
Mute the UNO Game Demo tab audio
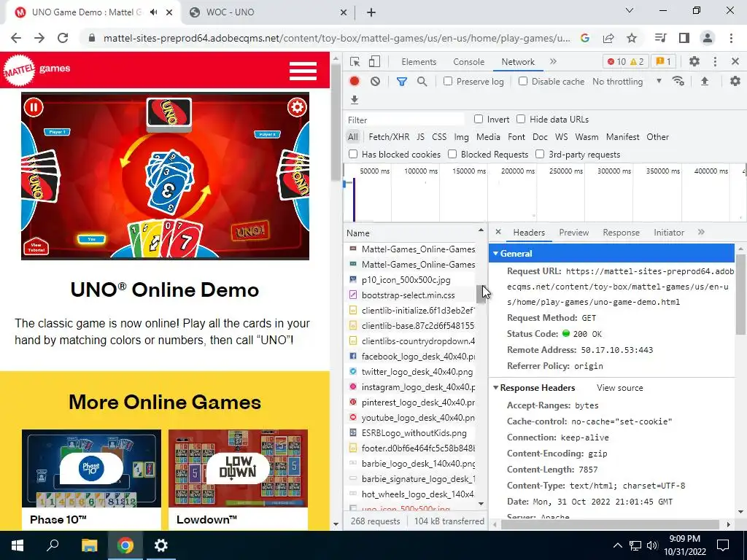pyautogui.click(x=153, y=12)
